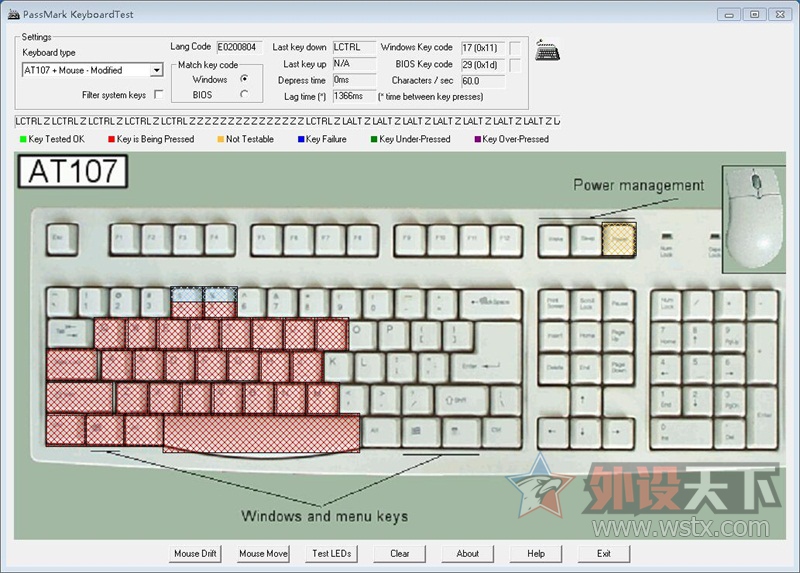Click the Last key down field showing LCTRL
Viewport: 800px width, 573px height.
pos(355,47)
